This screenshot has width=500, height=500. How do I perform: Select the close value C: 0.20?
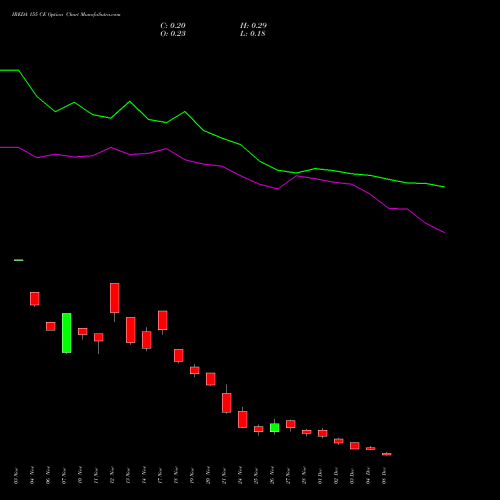[x=173, y=26]
